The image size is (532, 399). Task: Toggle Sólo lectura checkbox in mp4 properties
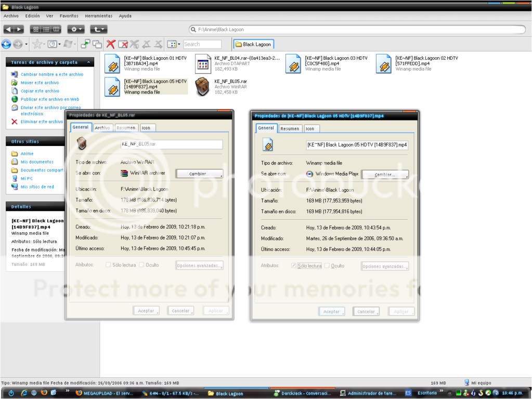click(294, 265)
